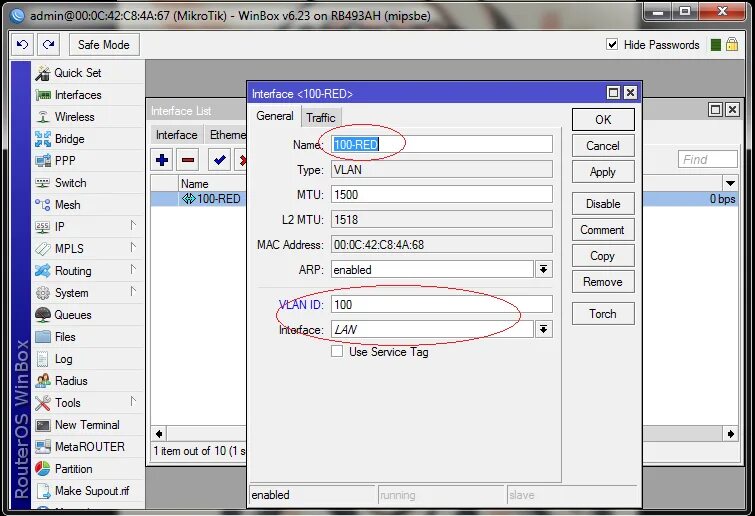Click the undo arrow icon in toolbar

coord(22,45)
